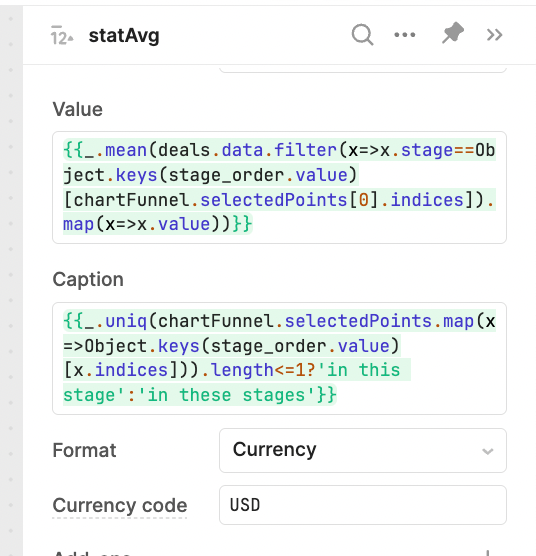Open the three-dot more options menu
Viewport: 536px width, 556px height.
pos(405,35)
